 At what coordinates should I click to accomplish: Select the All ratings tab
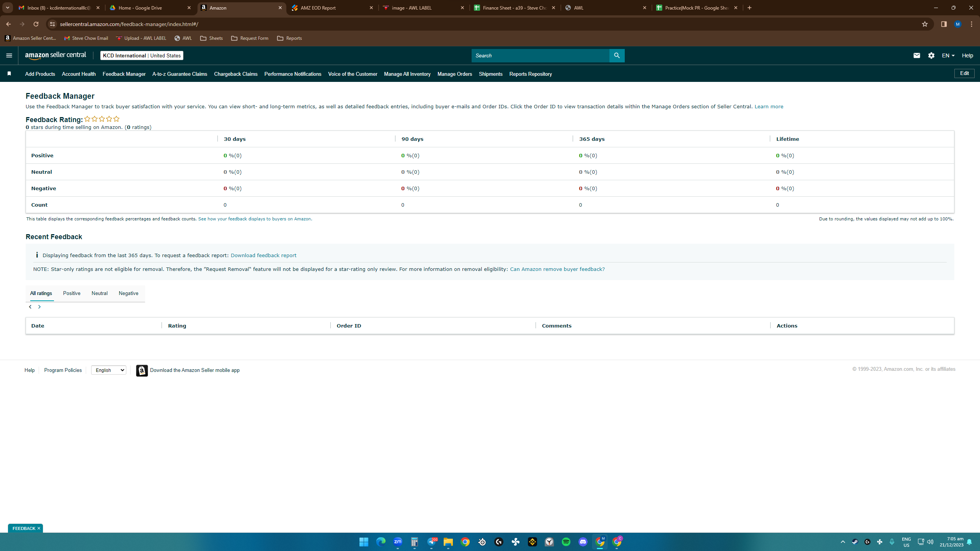[x=41, y=293]
